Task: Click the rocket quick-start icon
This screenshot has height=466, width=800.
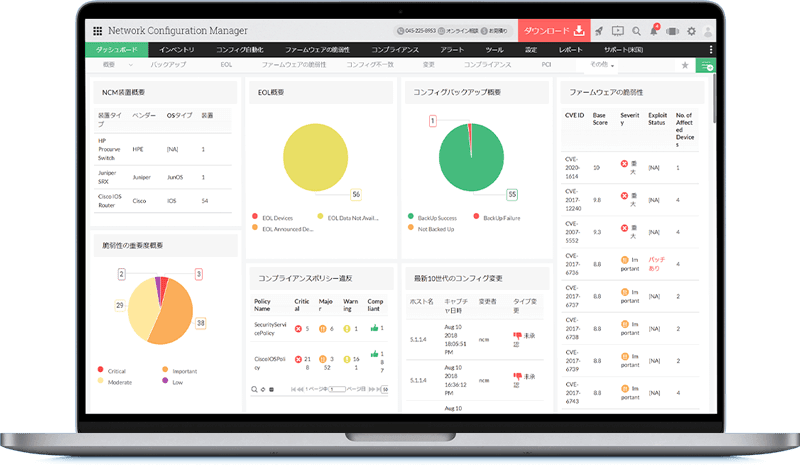Action: click(x=597, y=31)
